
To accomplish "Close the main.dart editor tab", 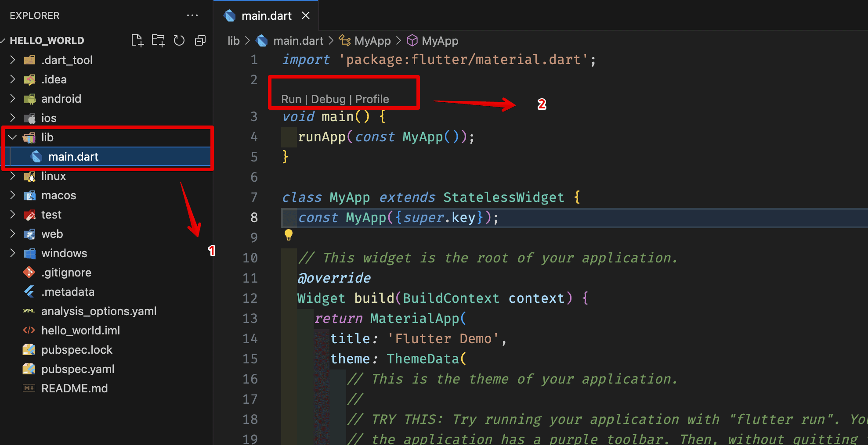I will tap(306, 16).
